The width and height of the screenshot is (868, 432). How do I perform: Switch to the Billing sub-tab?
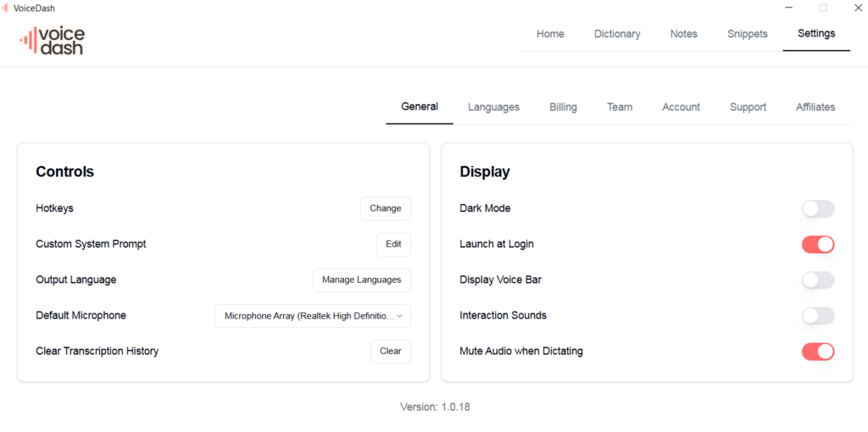pyautogui.click(x=563, y=108)
